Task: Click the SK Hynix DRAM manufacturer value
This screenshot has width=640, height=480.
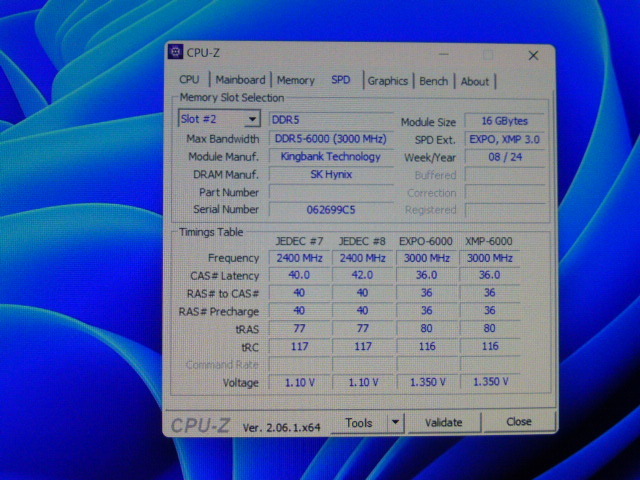Action: (331, 174)
